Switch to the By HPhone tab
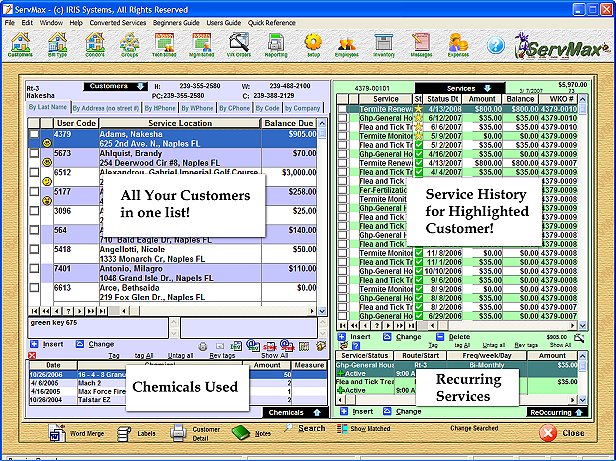This screenshot has height=461, width=616. click(160, 108)
